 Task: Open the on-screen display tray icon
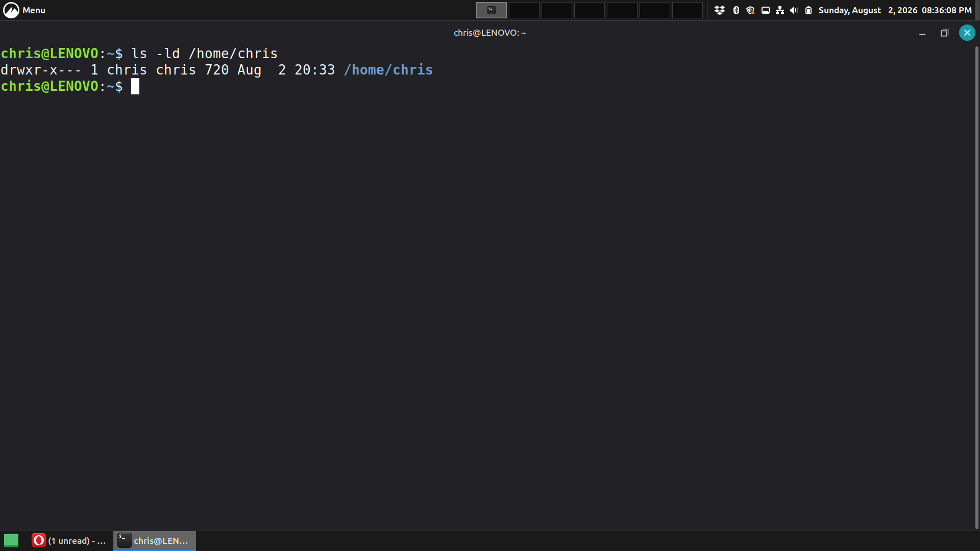(766, 10)
